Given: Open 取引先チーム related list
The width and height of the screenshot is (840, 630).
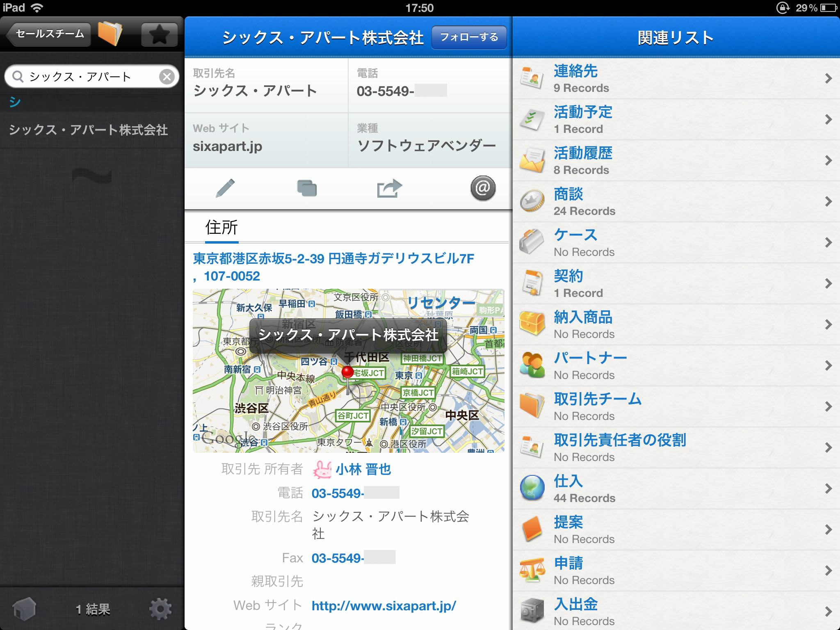Looking at the screenshot, I should [676, 406].
